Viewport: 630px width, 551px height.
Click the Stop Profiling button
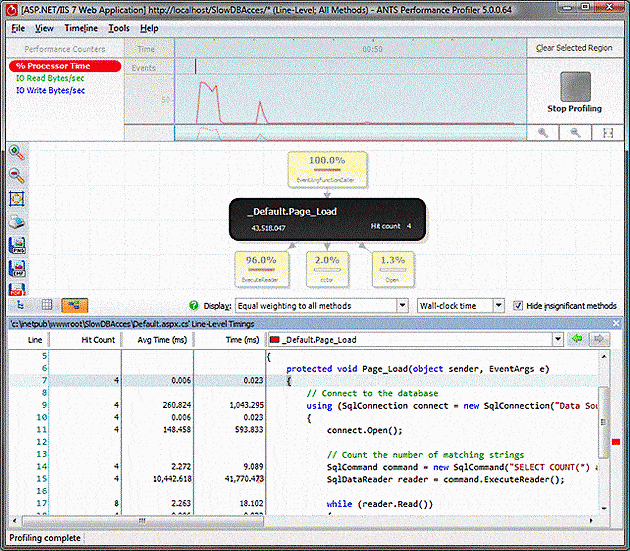pos(575,92)
